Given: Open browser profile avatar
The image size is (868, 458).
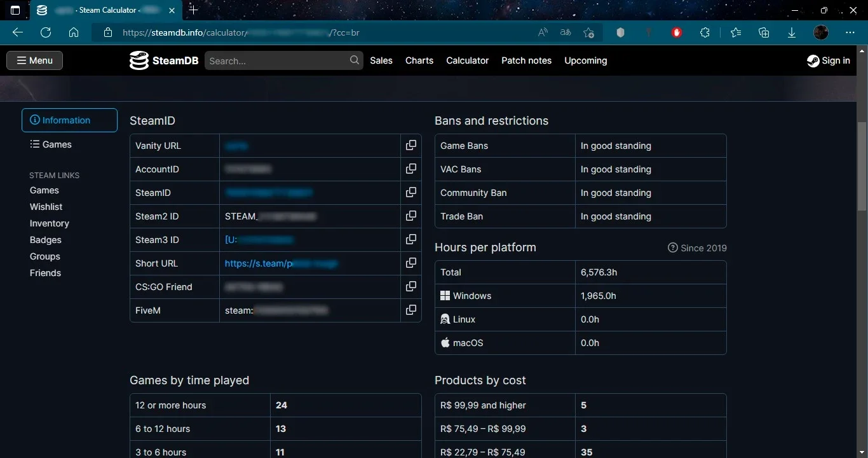Looking at the screenshot, I should pos(821,32).
